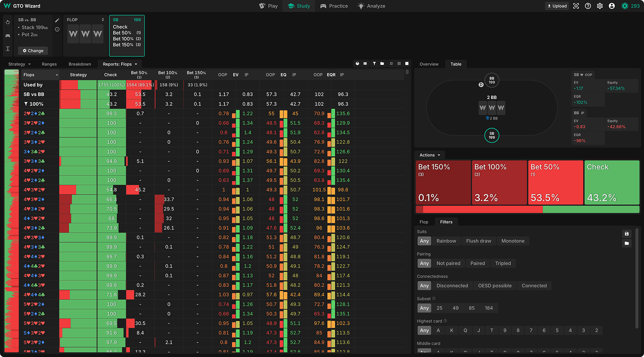The width and height of the screenshot is (644, 357).
Task: Click the reset arrow icon at top-left
Action: click(8, 23)
